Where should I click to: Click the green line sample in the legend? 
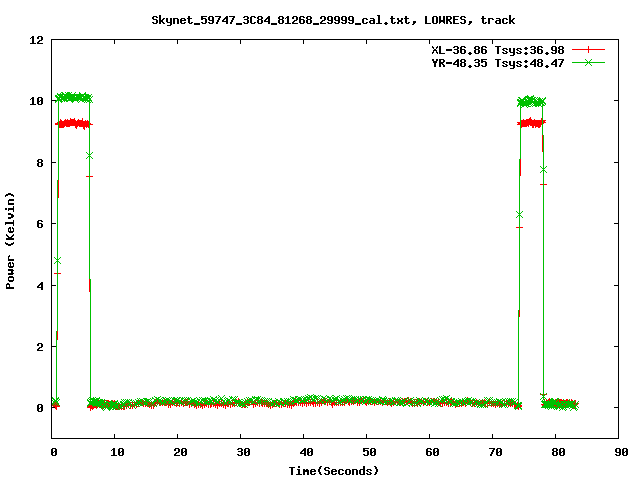coord(588,62)
